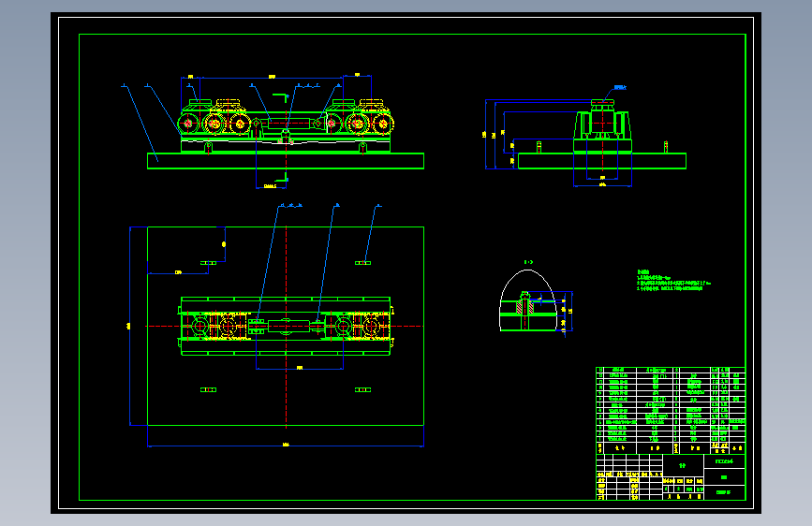The image size is (812, 526).
Task: Click the section label above the detail view
Action: pyautogui.click(x=528, y=262)
